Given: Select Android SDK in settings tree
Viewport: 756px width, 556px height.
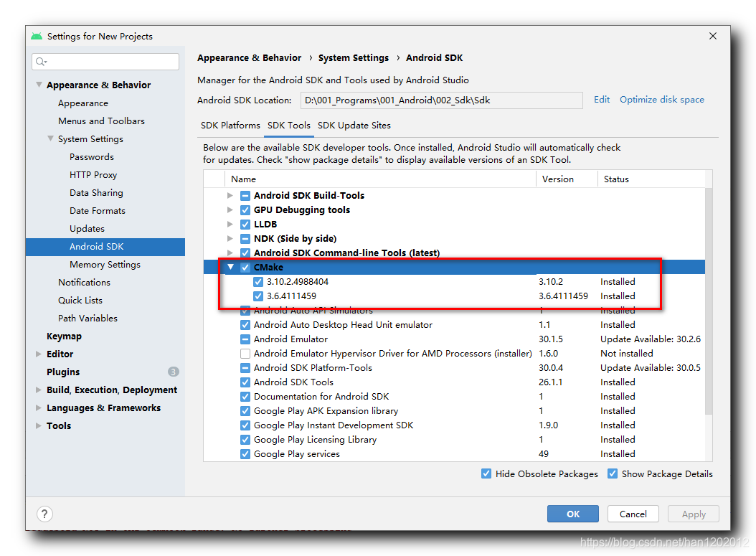Looking at the screenshot, I should [x=105, y=247].
